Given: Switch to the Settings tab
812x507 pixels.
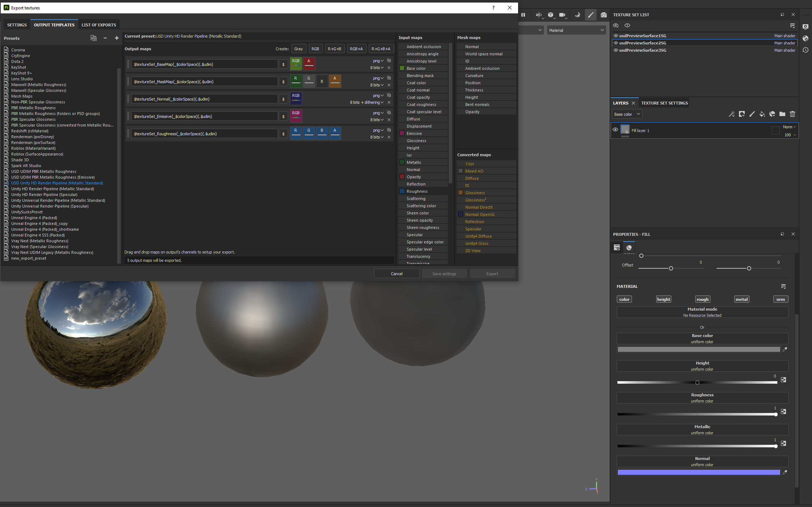Looking at the screenshot, I should click(17, 25).
